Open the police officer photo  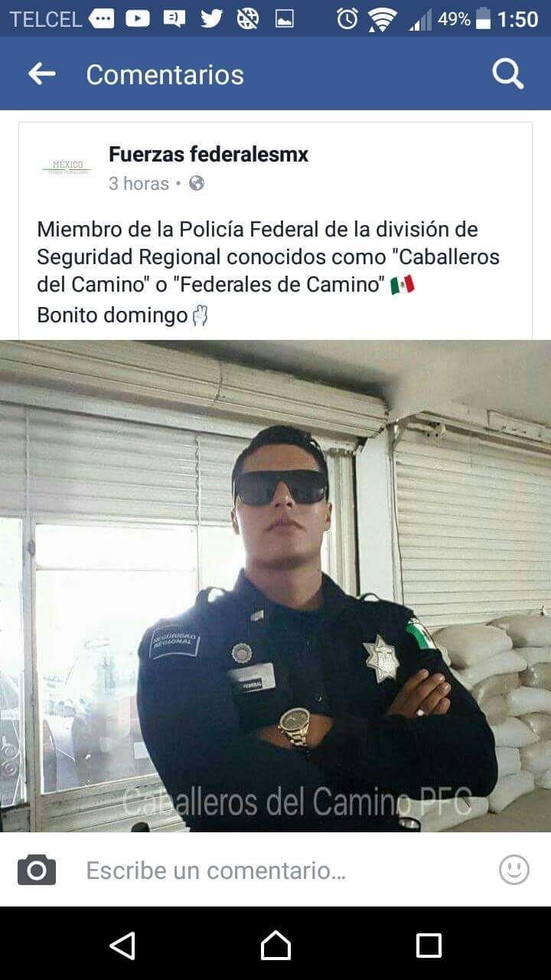pyautogui.click(x=275, y=586)
